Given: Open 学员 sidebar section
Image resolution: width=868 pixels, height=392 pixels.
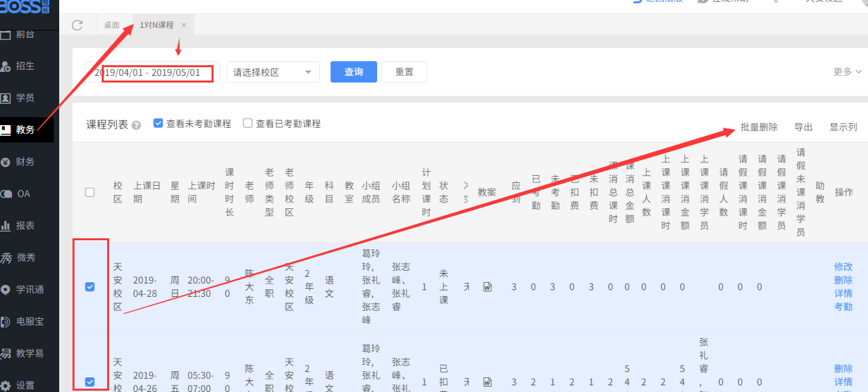Looking at the screenshot, I should tap(27, 98).
